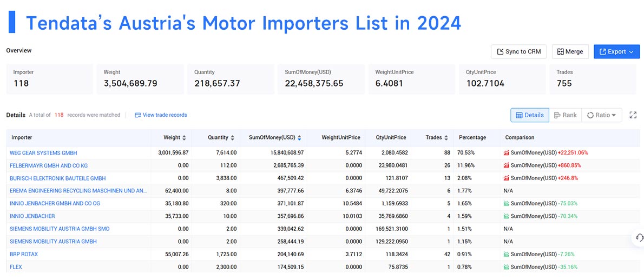Click comparison chart icon for WEG GEAR
Image resolution: width=644 pixels, height=280 pixels.
coord(507,153)
